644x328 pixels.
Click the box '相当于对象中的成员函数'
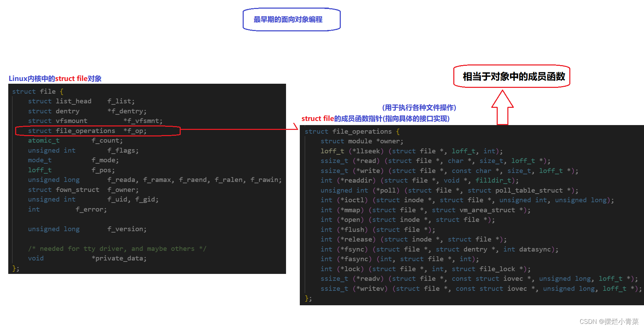pos(512,76)
